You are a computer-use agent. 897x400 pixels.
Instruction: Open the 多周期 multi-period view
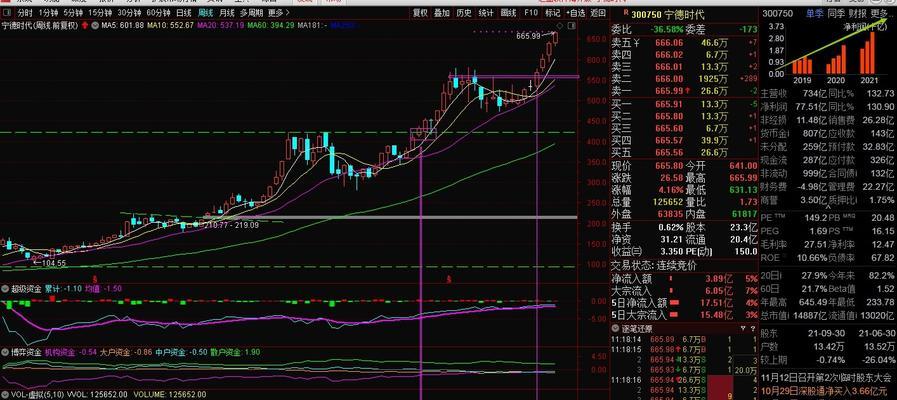pyautogui.click(x=252, y=13)
